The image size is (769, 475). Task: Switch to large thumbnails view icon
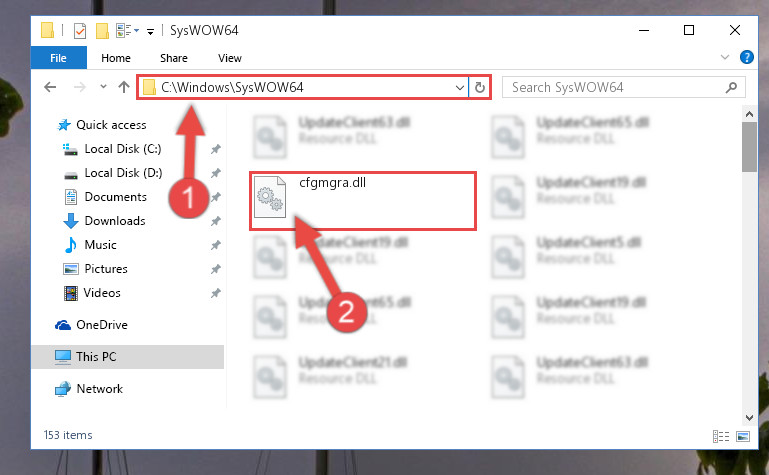743,436
